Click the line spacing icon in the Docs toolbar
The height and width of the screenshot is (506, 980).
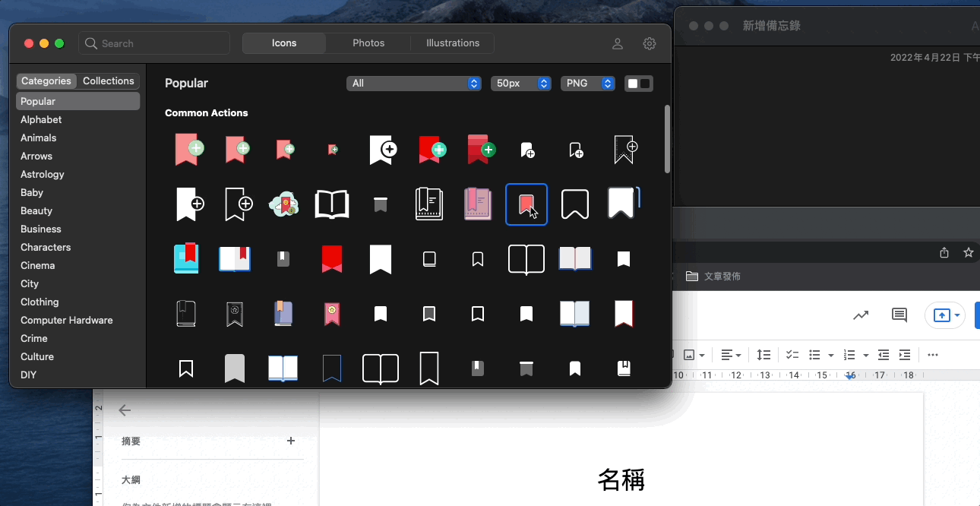(763, 355)
